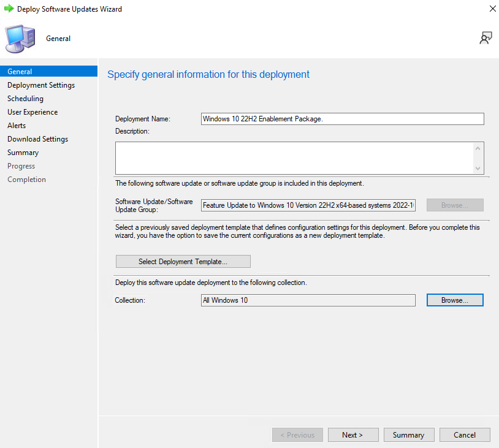Click the Summary button at bottom
The width and height of the screenshot is (499, 448).
pos(409,435)
